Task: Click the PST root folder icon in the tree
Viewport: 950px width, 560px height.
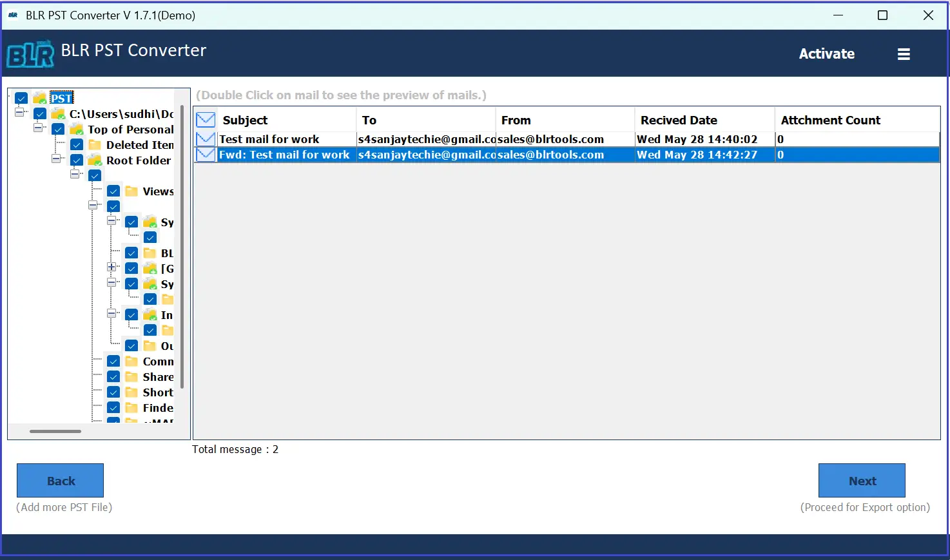Action: (39, 97)
